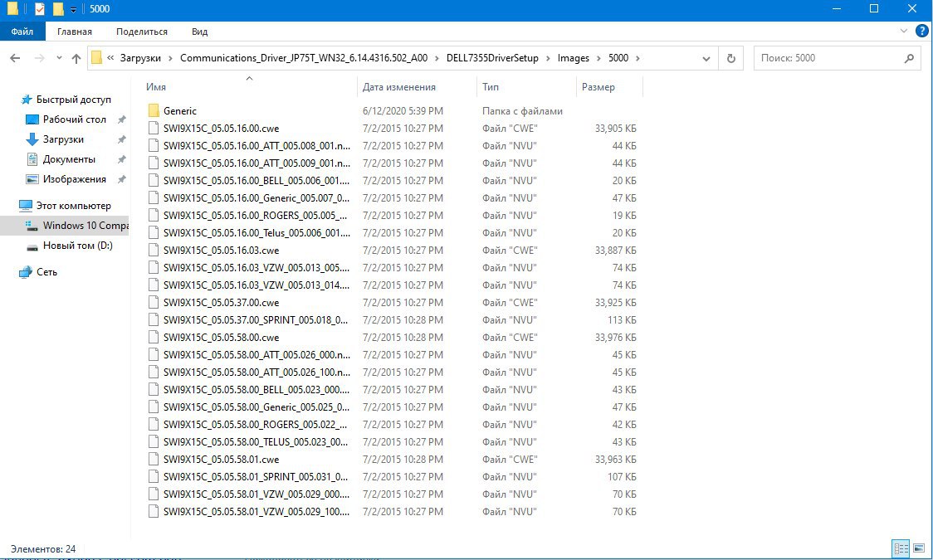Select file SWI9X15C_05.05.16.00_Generic_005.007
This screenshot has height=560, width=933.
pos(256,198)
